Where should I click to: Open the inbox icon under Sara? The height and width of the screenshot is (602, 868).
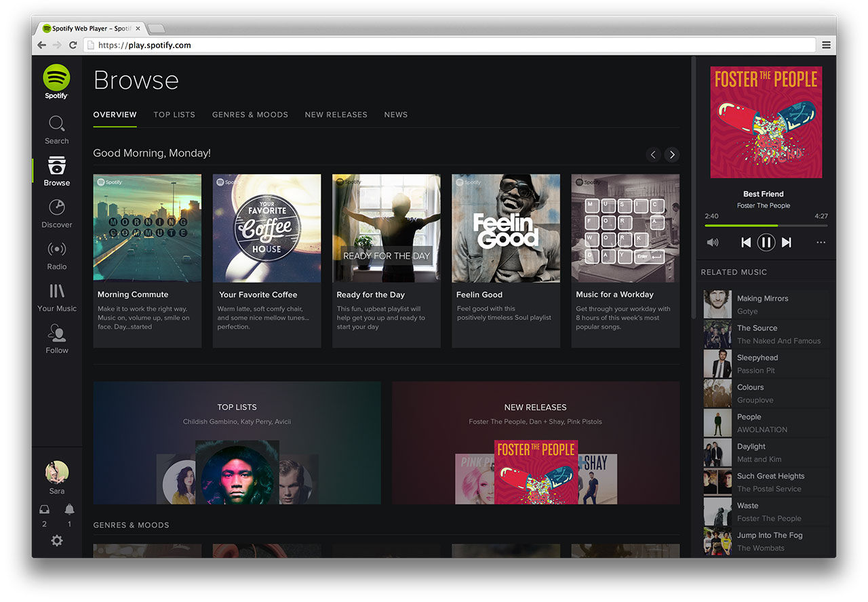point(45,509)
